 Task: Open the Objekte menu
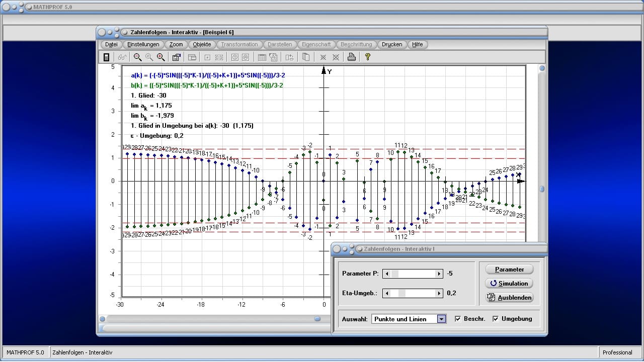pos(202,44)
